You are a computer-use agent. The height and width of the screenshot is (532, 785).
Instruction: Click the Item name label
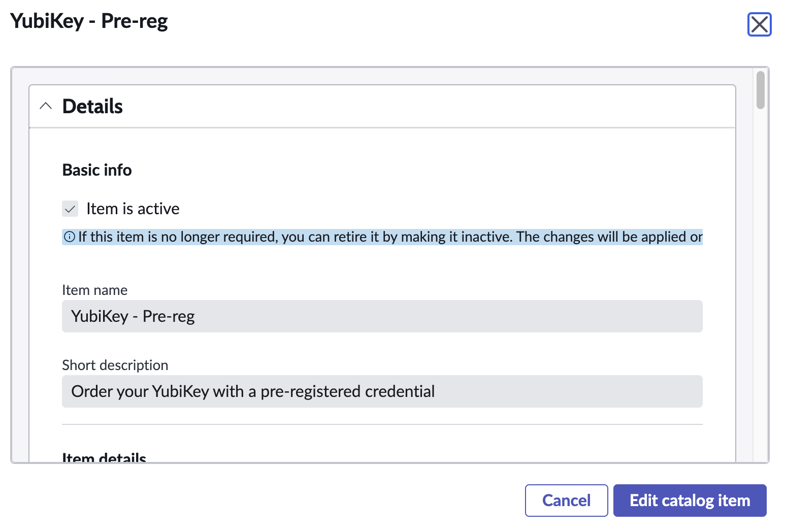pyautogui.click(x=94, y=290)
